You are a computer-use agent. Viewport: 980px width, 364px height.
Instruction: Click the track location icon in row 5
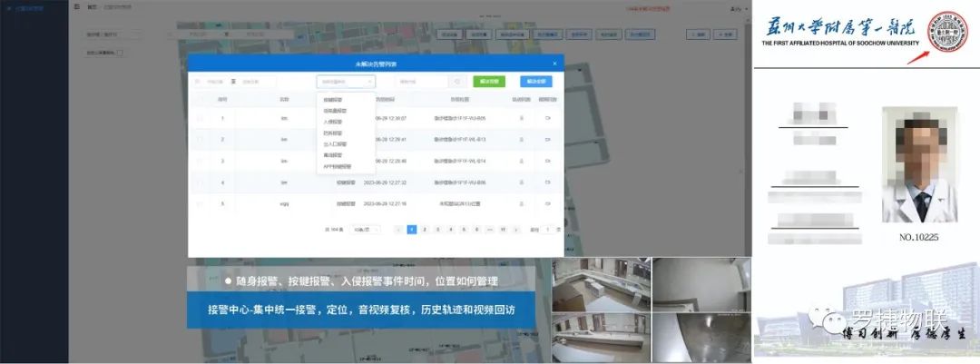(522, 203)
